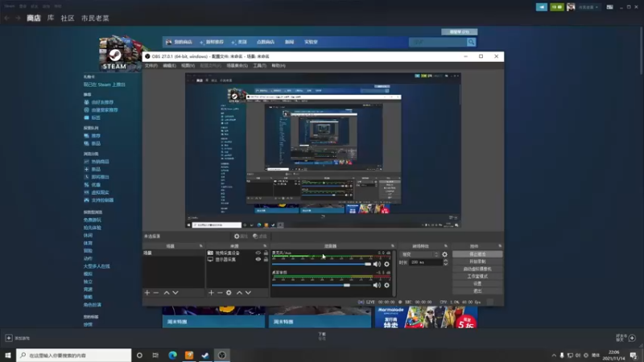
Task: Toggle lock on display capture source
Action: coord(266,259)
